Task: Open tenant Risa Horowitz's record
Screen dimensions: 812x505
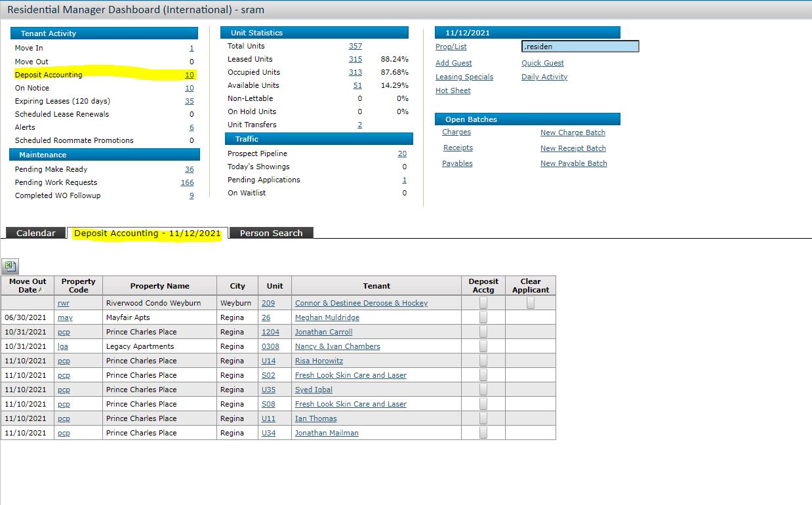Action: tap(319, 361)
